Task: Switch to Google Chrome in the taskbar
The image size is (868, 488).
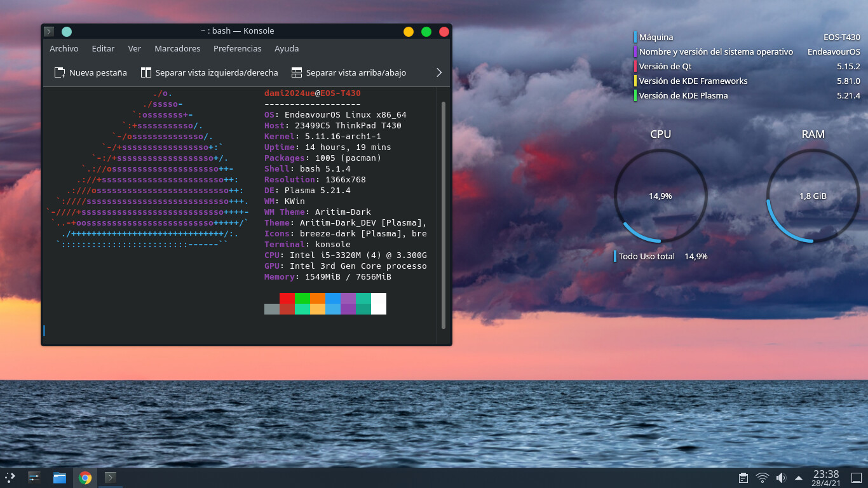Action: (x=85, y=477)
